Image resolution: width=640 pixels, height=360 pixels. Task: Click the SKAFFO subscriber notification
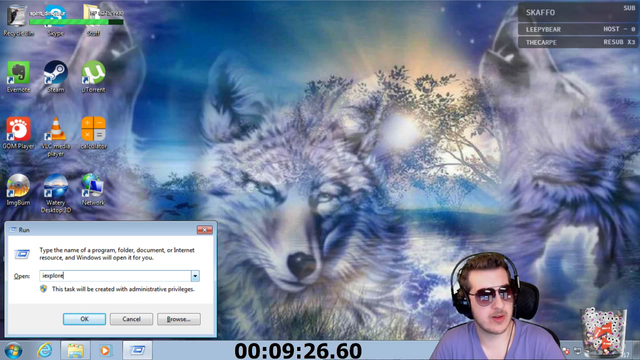coord(578,12)
